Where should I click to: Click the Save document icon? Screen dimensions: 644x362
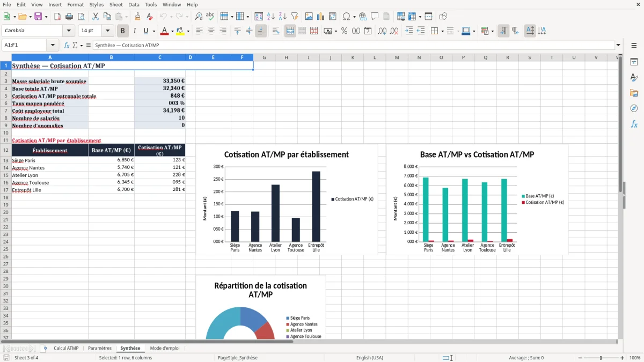tap(38, 17)
